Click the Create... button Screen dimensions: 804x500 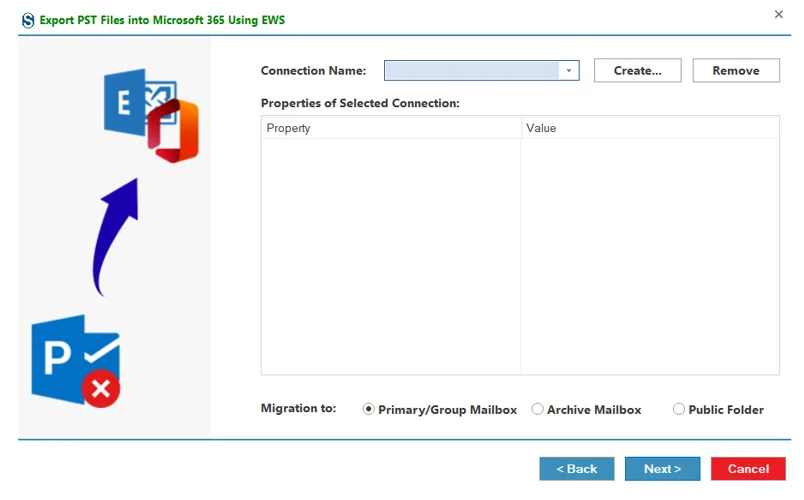[x=637, y=71]
